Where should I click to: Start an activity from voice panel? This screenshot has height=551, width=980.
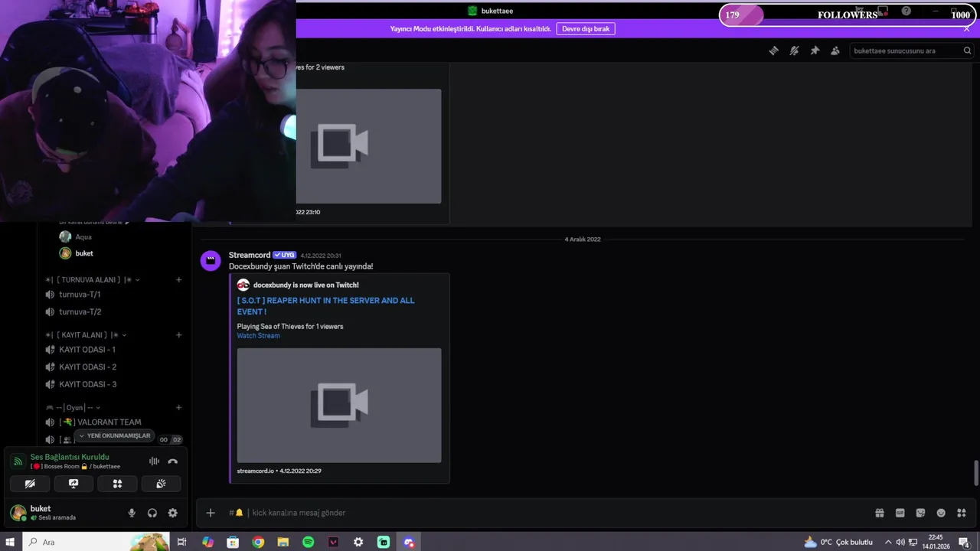(117, 484)
